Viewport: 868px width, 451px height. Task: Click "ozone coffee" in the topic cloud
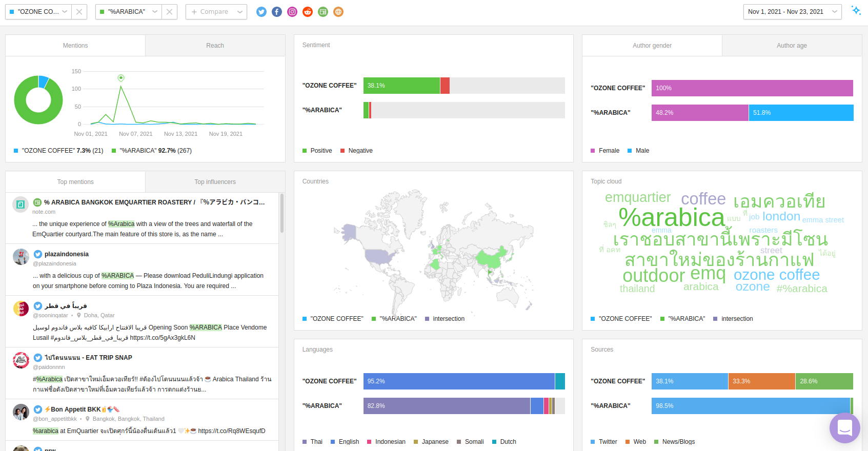[x=777, y=275]
